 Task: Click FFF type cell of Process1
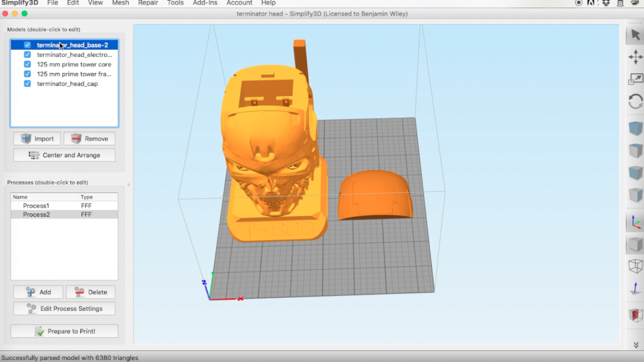point(86,206)
